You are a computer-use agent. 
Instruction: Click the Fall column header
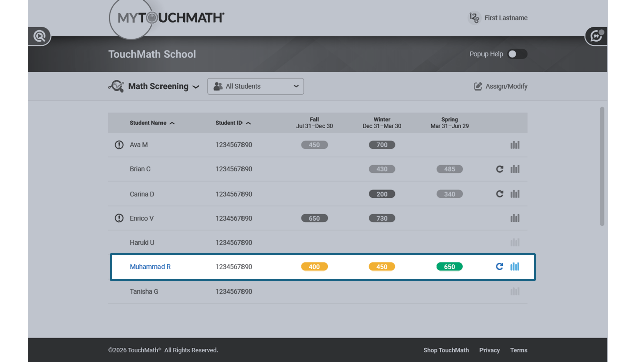pos(314,123)
